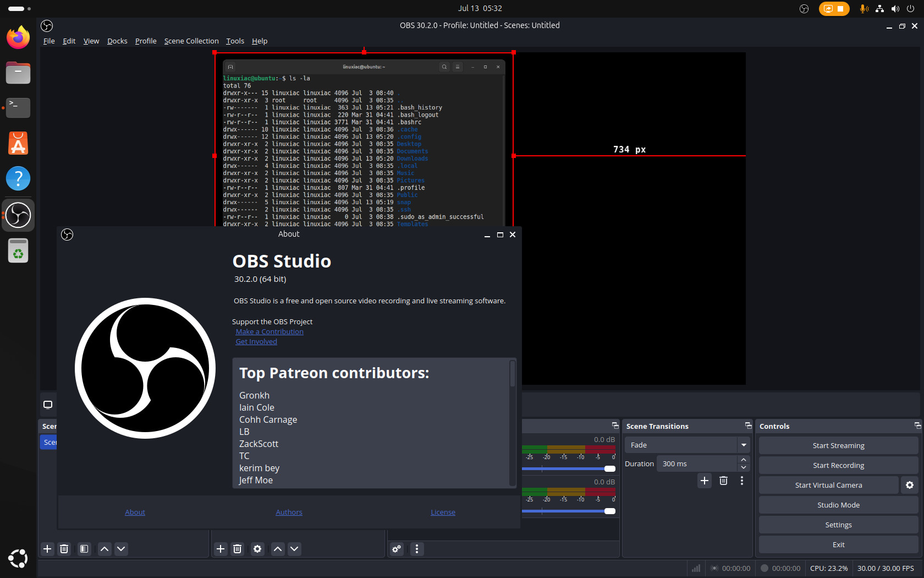Screen dimensions: 924x578
Task: Move the scene up in the Scenes toolbar
Action: pos(105,549)
